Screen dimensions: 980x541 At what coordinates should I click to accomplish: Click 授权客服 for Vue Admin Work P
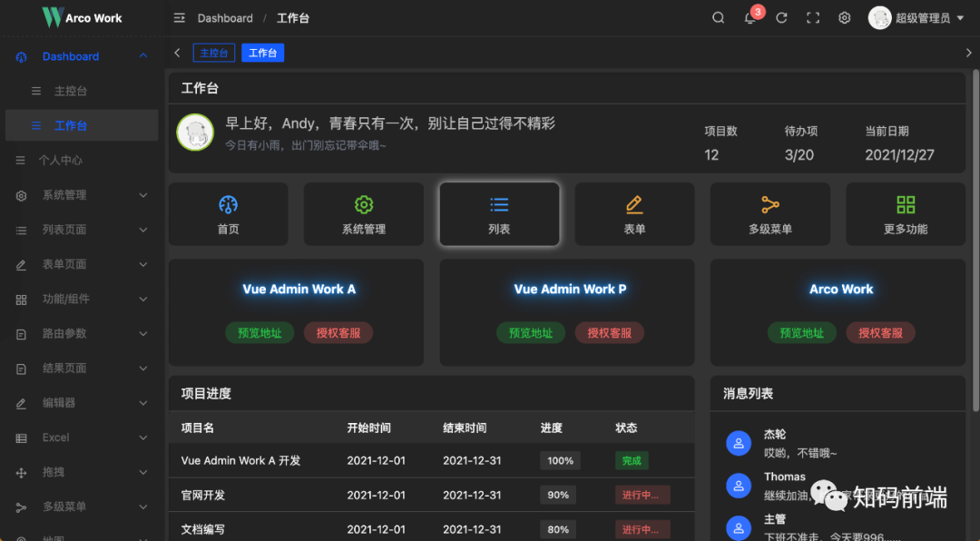(610, 332)
